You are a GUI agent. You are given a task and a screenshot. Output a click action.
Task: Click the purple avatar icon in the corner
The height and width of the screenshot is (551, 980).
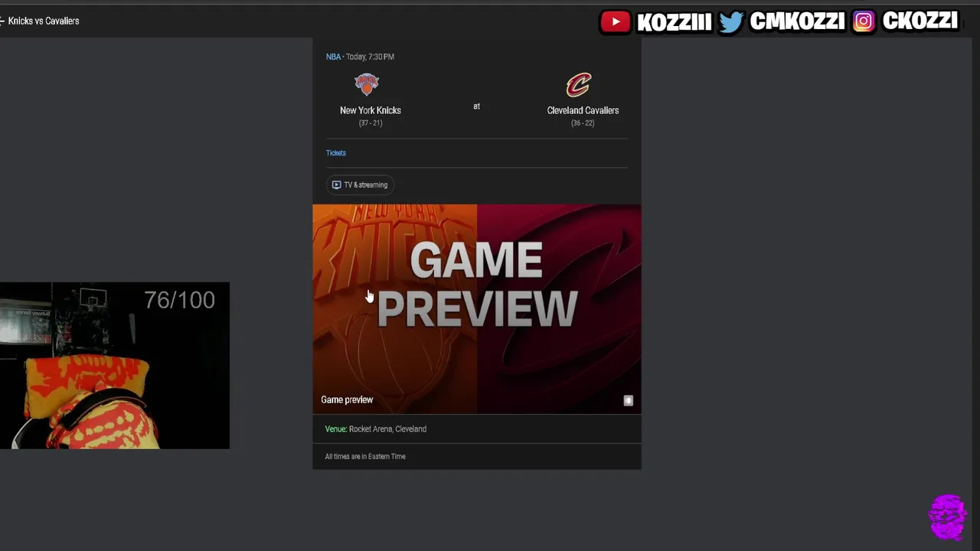(x=948, y=517)
